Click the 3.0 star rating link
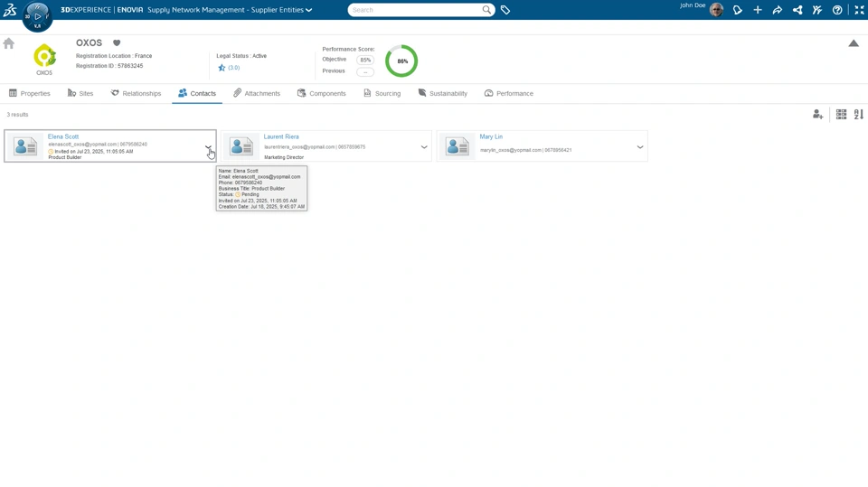 pos(233,68)
